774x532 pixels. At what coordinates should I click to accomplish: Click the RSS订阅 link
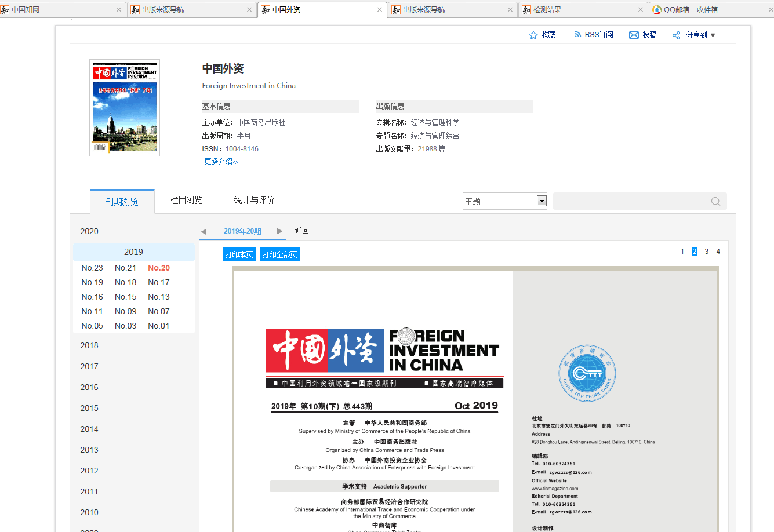599,35
